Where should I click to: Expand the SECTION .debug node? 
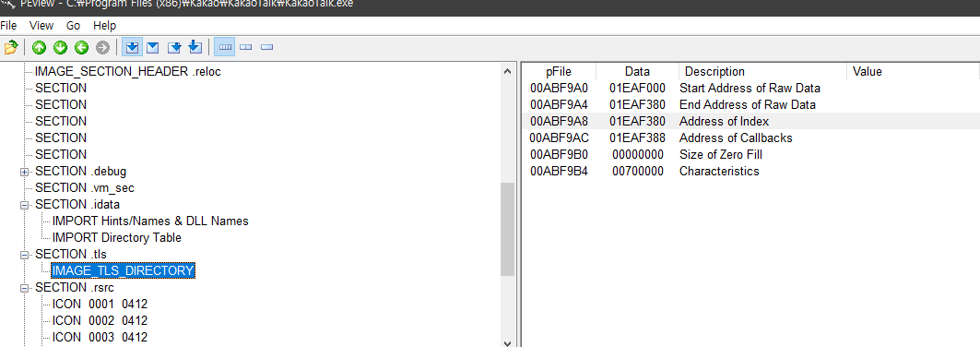24,172
